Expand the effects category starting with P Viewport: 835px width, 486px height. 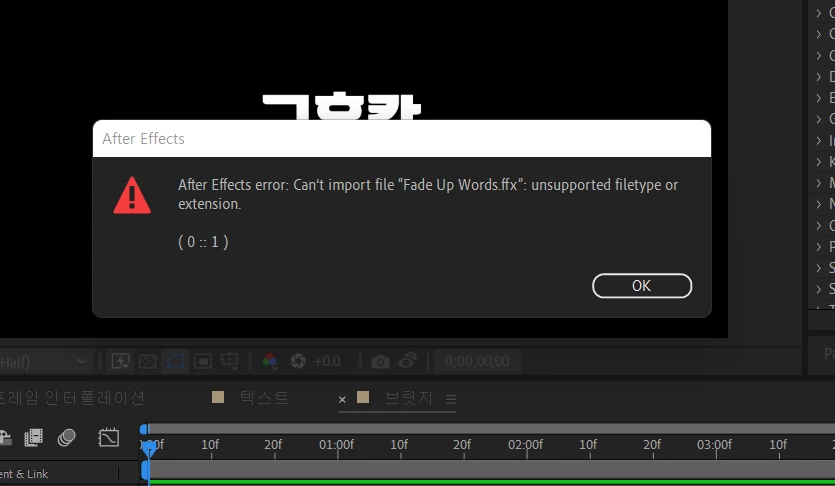[818, 246]
